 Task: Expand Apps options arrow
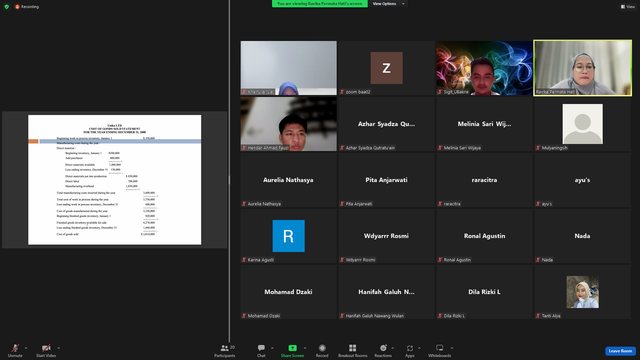tap(419, 348)
